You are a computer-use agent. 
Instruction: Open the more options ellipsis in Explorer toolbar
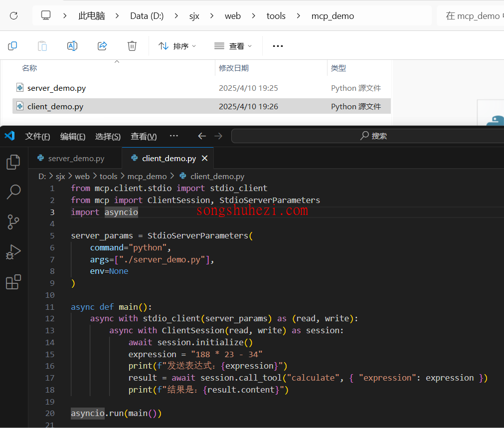coord(278,46)
